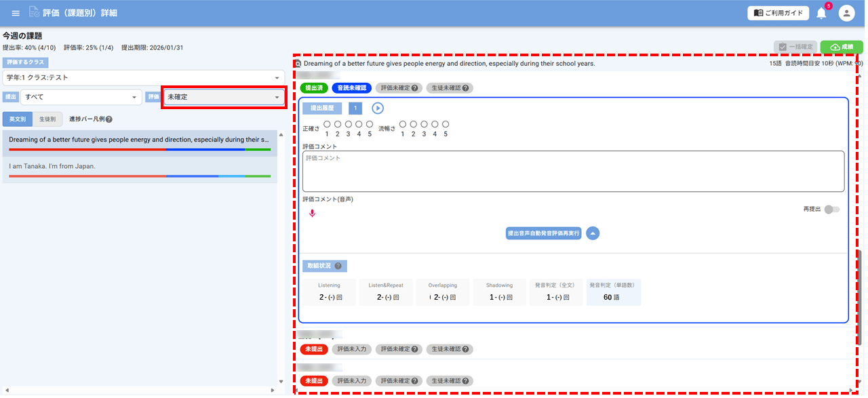
Task: Click help icon beside 取組状況
Action: (338, 266)
